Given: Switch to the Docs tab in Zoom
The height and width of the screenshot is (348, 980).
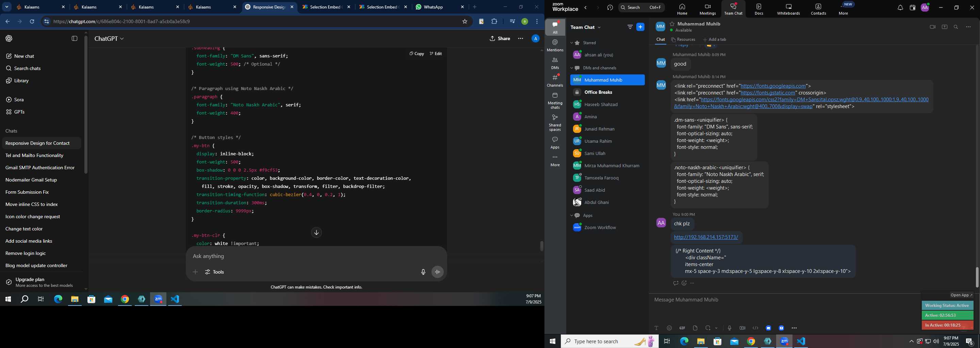Looking at the screenshot, I should (x=759, y=9).
